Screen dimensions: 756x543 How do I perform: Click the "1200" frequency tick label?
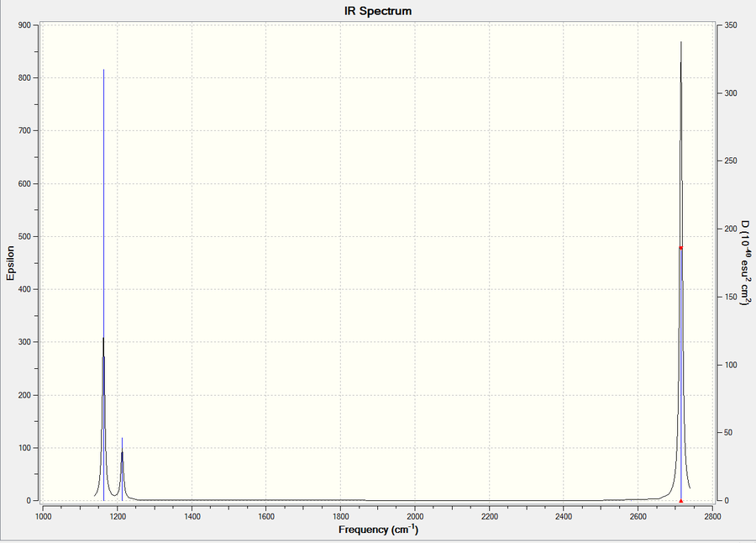click(118, 516)
